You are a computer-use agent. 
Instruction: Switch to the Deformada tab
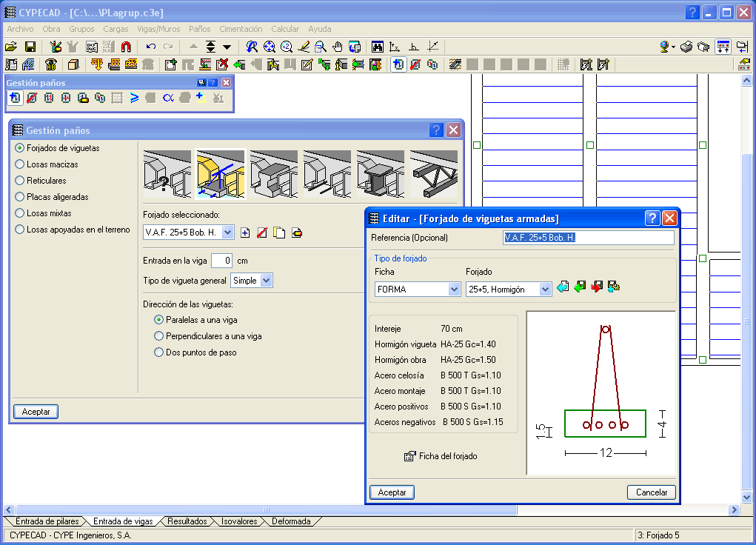click(x=291, y=521)
